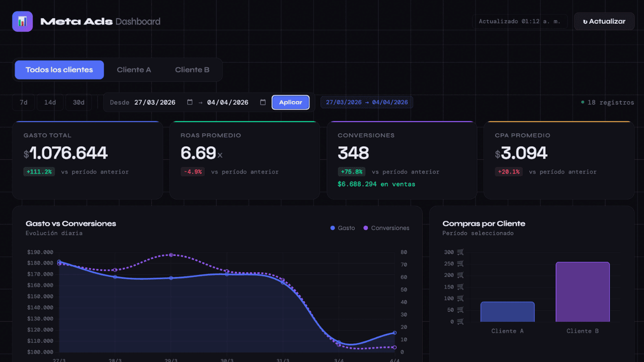Click the Aplicar button
Screen dimensions: 644x362
(291, 102)
